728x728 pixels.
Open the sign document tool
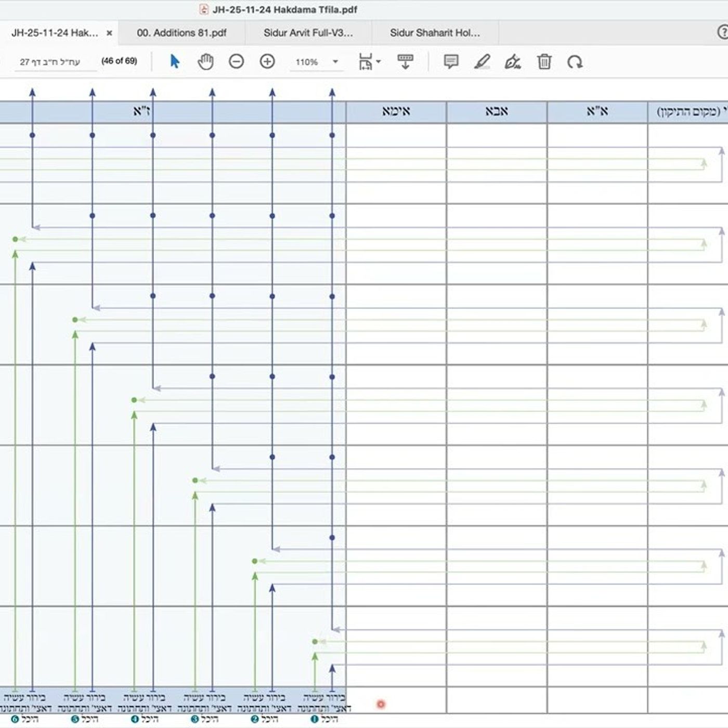pos(513,62)
